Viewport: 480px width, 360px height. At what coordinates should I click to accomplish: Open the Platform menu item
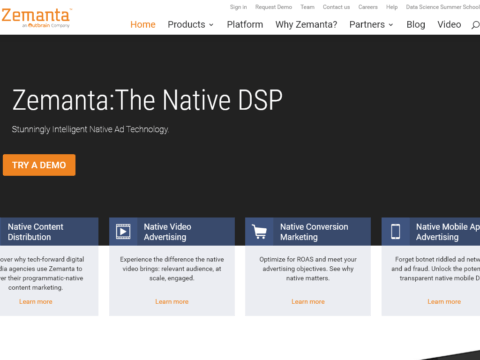coord(245,25)
